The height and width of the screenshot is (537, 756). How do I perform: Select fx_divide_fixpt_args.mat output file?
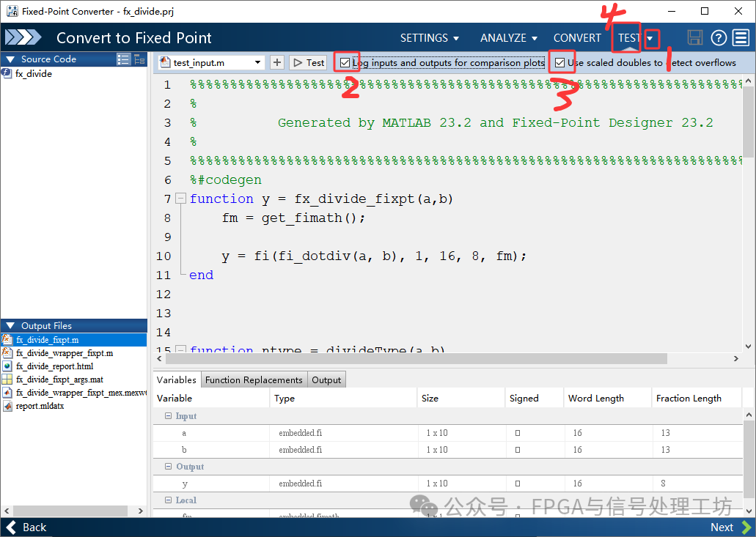[59, 379]
